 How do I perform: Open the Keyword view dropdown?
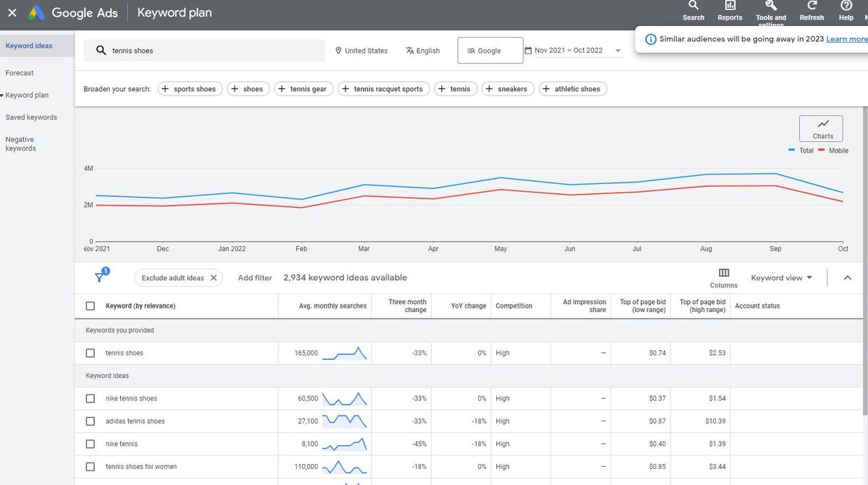tap(781, 278)
